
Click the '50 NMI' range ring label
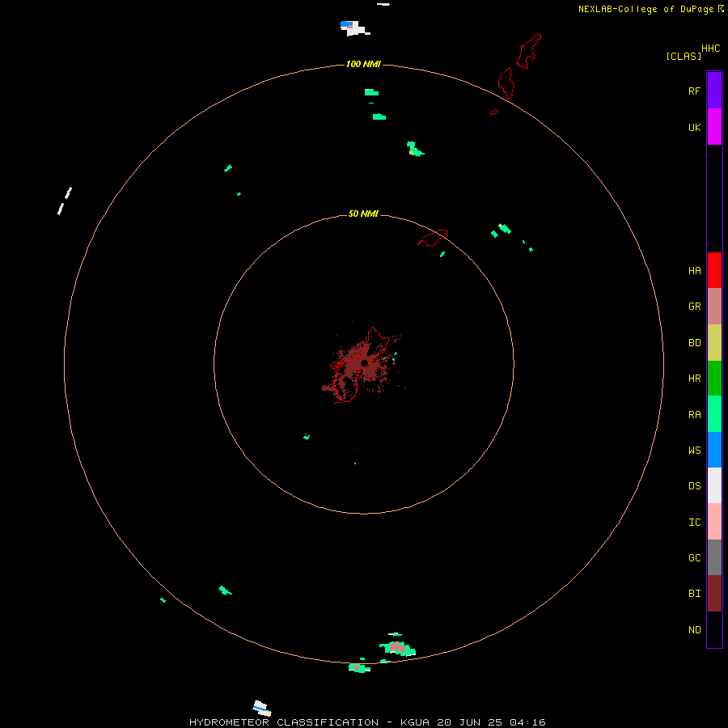[363, 214]
